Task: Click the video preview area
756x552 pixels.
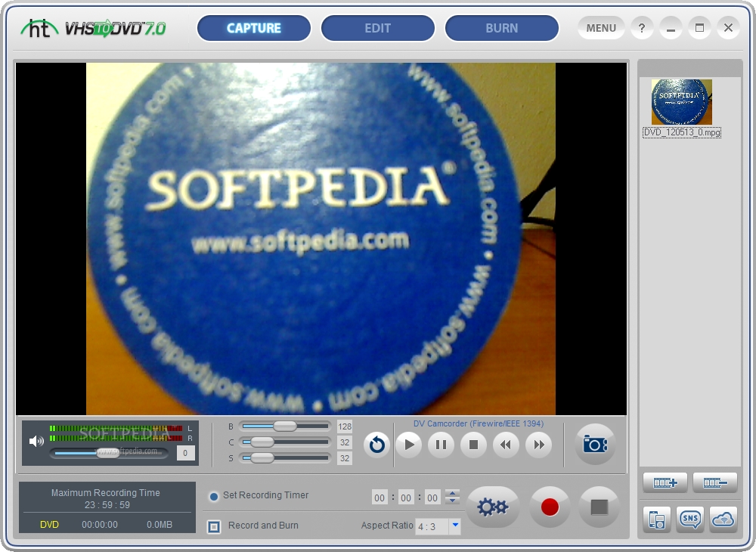Action: [321, 239]
